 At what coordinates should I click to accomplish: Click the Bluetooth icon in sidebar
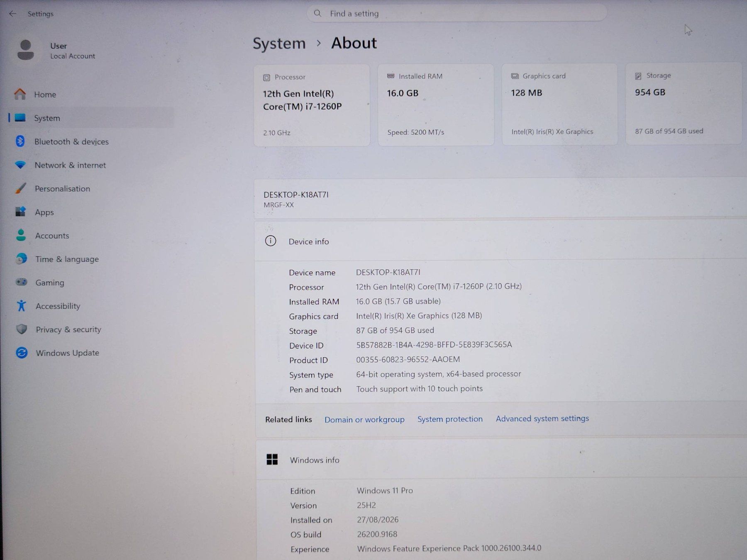point(20,141)
